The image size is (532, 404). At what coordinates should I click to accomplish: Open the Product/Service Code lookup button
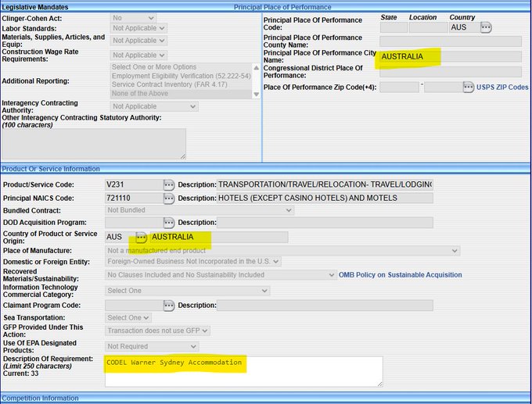click(x=168, y=184)
